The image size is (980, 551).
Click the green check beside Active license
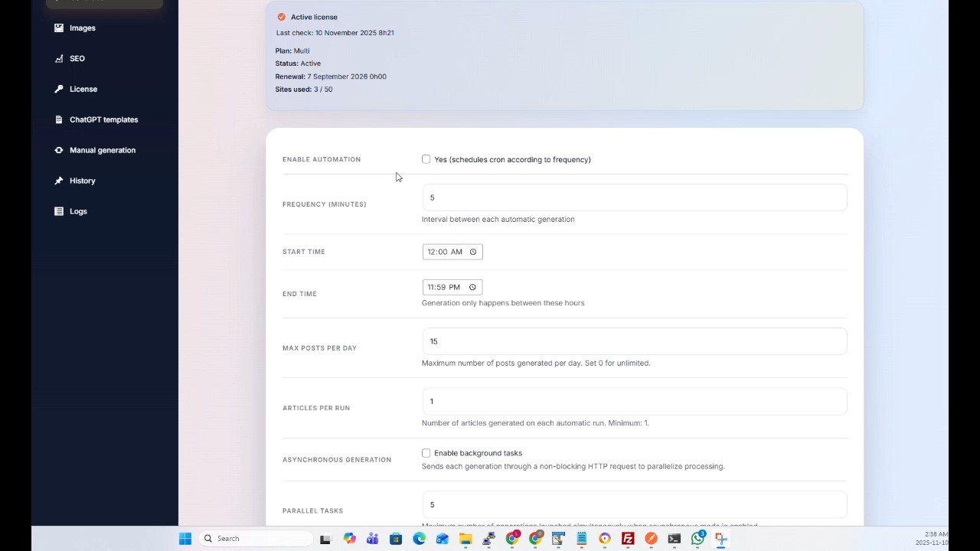coord(281,16)
